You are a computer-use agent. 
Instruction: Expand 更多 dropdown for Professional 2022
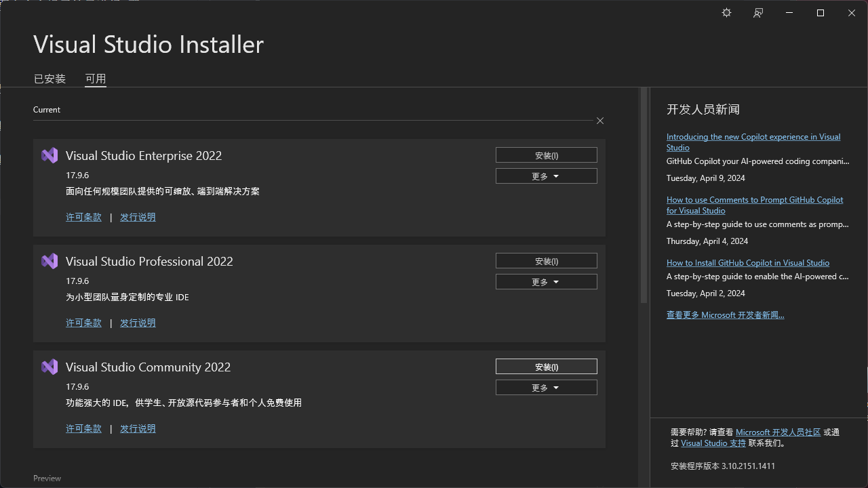click(x=546, y=282)
